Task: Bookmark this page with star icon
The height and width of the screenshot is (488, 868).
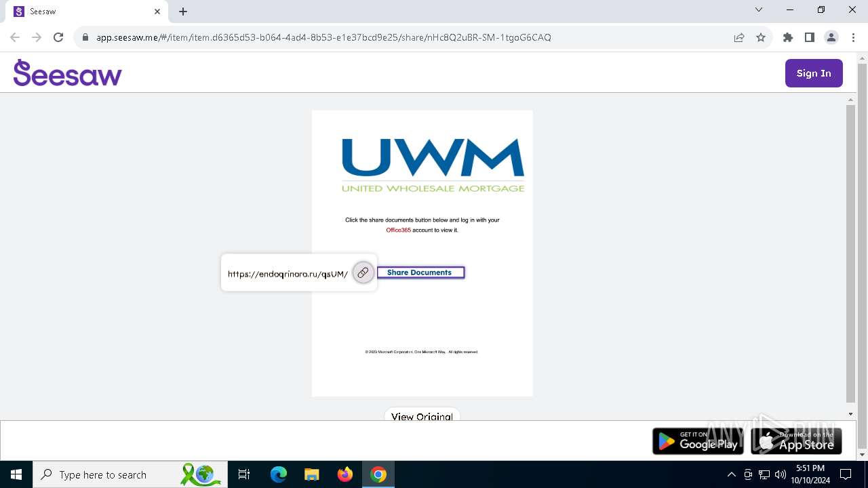Action: pyautogui.click(x=761, y=37)
